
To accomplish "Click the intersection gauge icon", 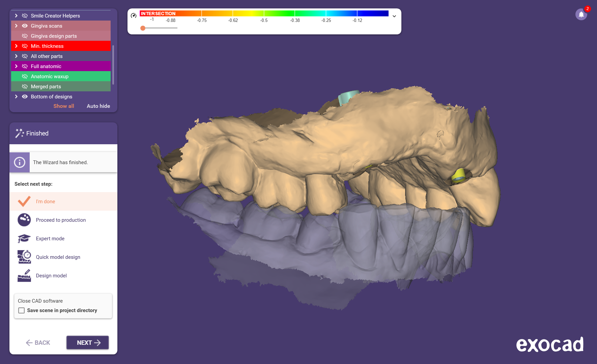I will [x=134, y=16].
